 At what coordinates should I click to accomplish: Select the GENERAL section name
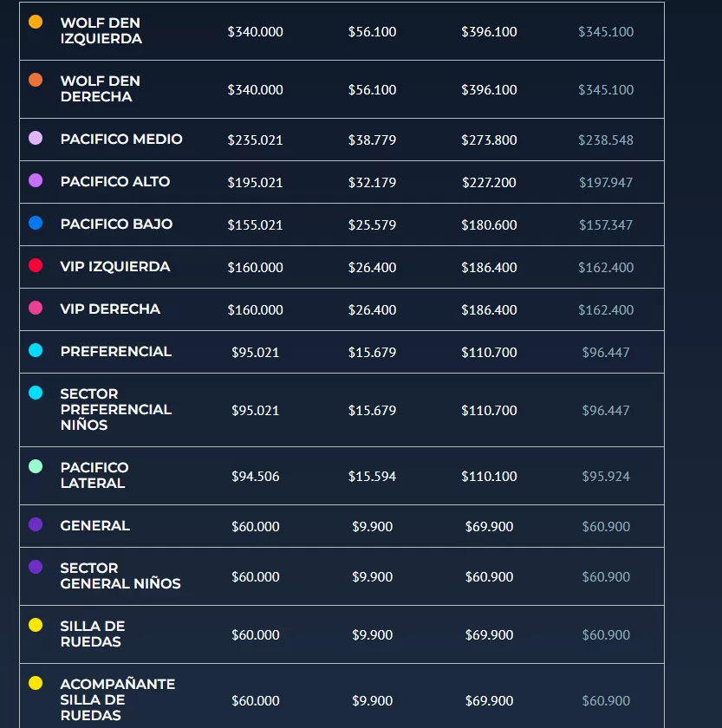[x=95, y=526]
